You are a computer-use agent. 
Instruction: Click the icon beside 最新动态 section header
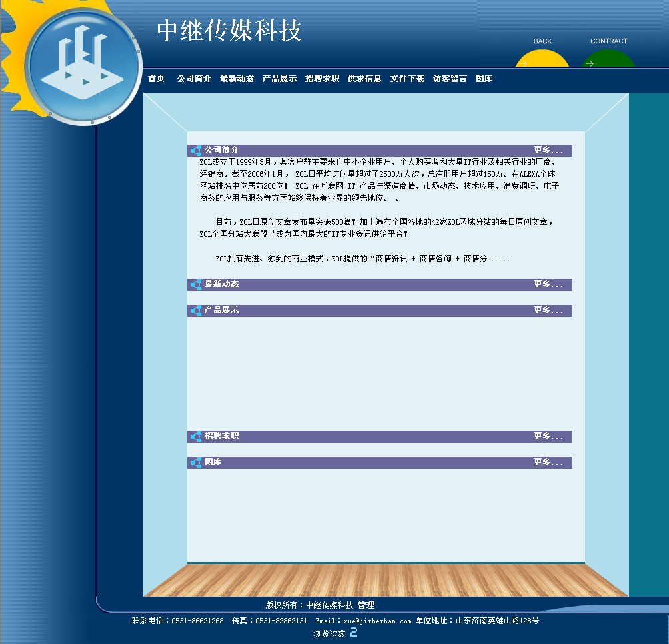[x=196, y=285]
